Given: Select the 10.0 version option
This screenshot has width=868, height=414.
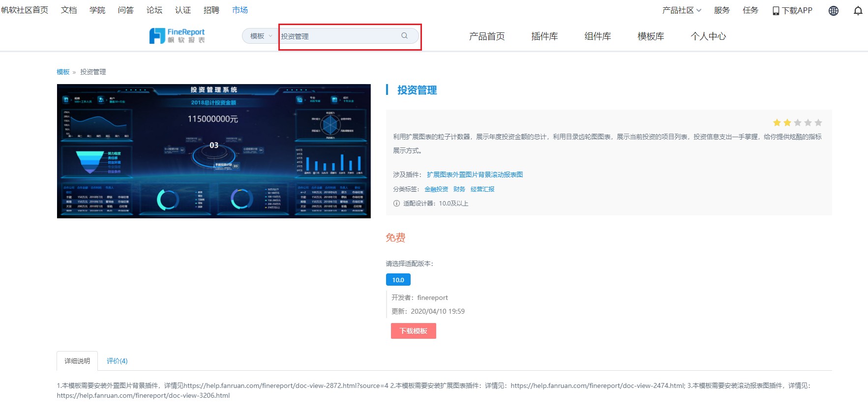Looking at the screenshot, I should click(398, 280).
